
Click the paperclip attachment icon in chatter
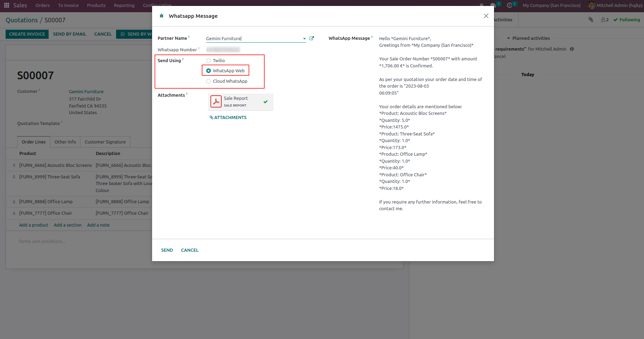click(591, 20)
